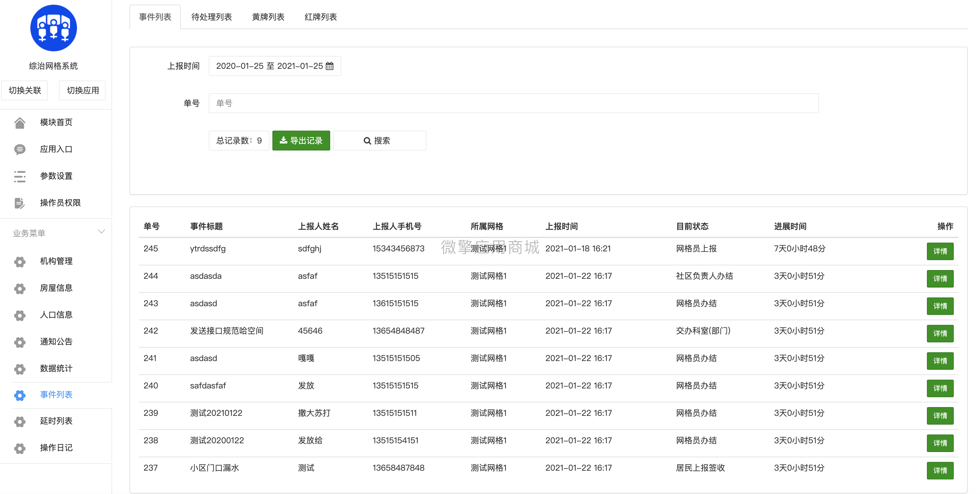Click the 单号 input field

pyautogui.click(x=514, y=103)
